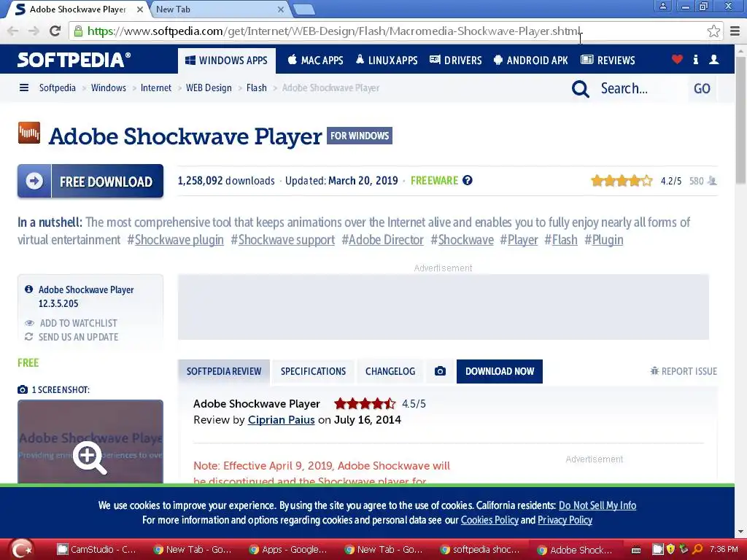The image size is (747, 560).
Task: Click Windows breadcrumb link
Action: 109,87
